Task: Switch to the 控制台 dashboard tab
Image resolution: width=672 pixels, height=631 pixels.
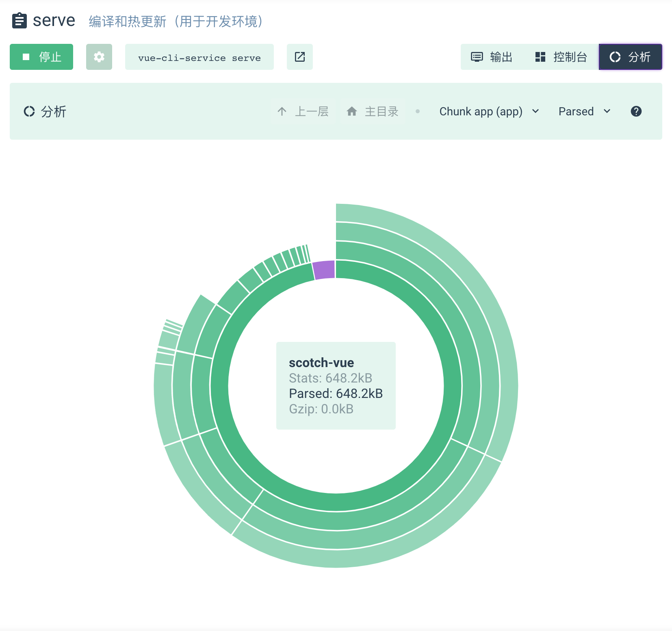Action: coord(561,57)
